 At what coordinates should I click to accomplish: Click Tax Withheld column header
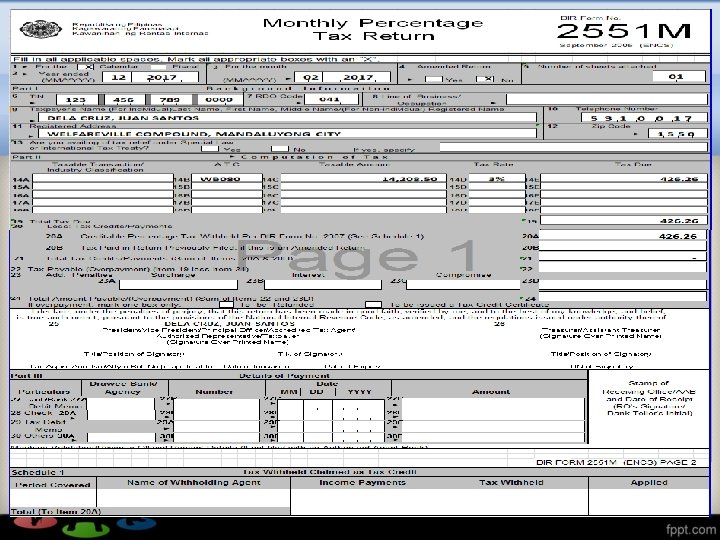511,482
